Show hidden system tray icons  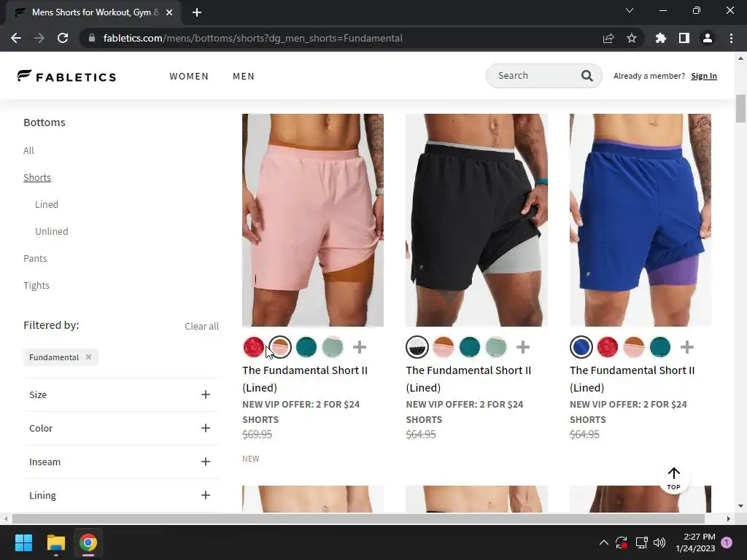click(603, 542)
